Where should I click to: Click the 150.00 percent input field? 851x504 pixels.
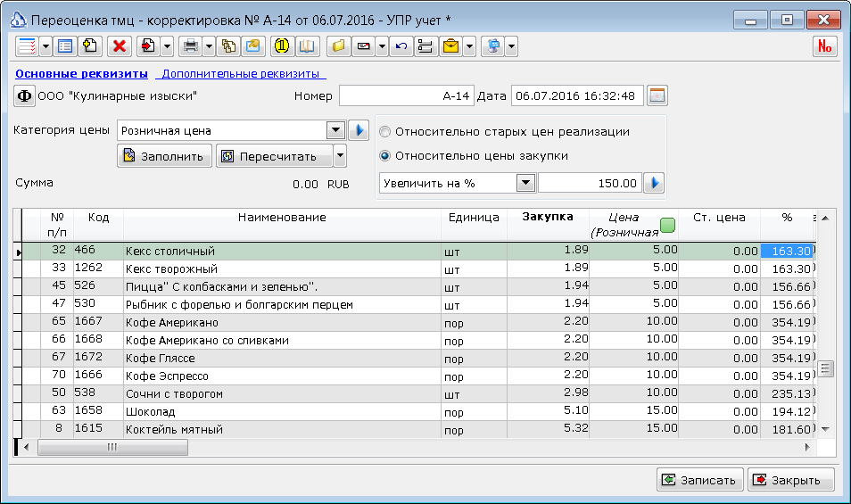590,183
